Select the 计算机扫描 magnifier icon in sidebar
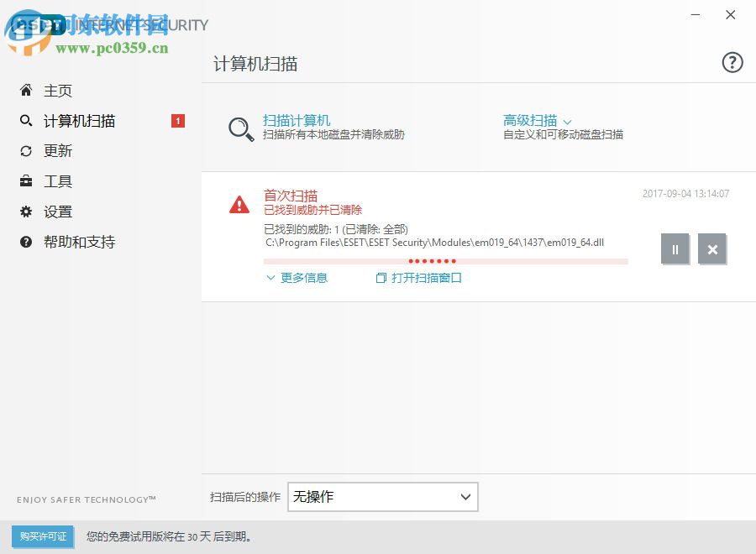The image size is (756, 554). [x=24, y=120]
